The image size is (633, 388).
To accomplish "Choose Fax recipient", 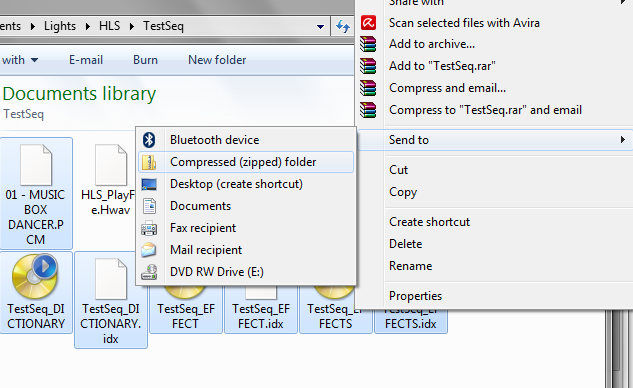I will click(246, 228).
